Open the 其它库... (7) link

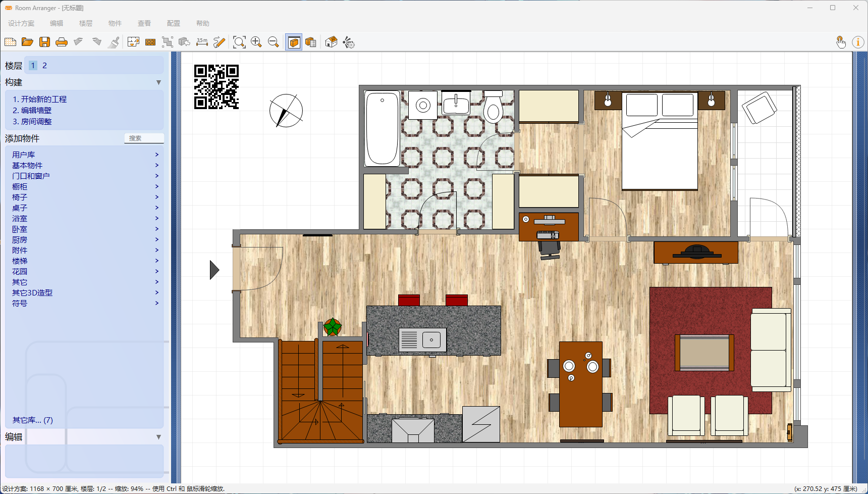(x=32, y=419)
